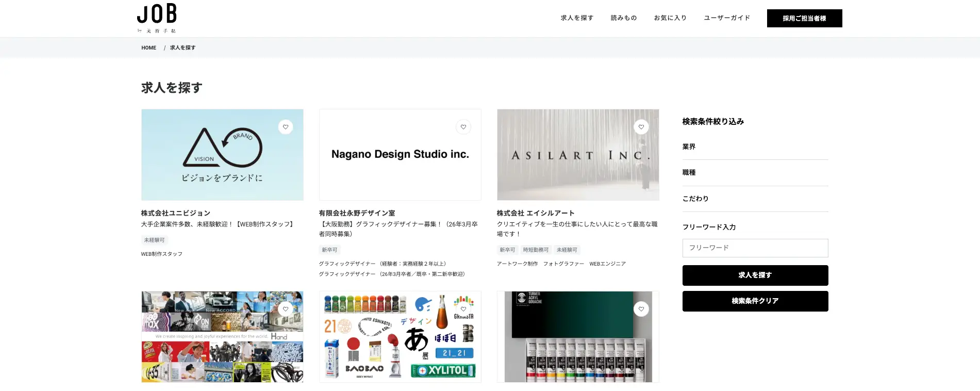The image size is (980, 391).
Task: Click the HOME breadcrumb link
Action: click(149, 48)
